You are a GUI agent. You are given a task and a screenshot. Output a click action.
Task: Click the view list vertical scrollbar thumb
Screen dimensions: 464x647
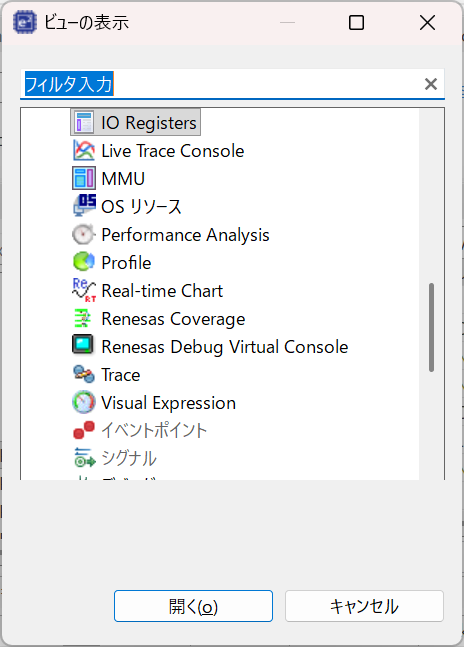[431, 327]
